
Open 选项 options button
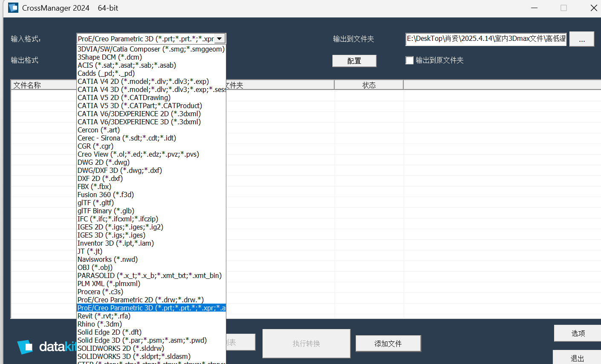point(578,333)
